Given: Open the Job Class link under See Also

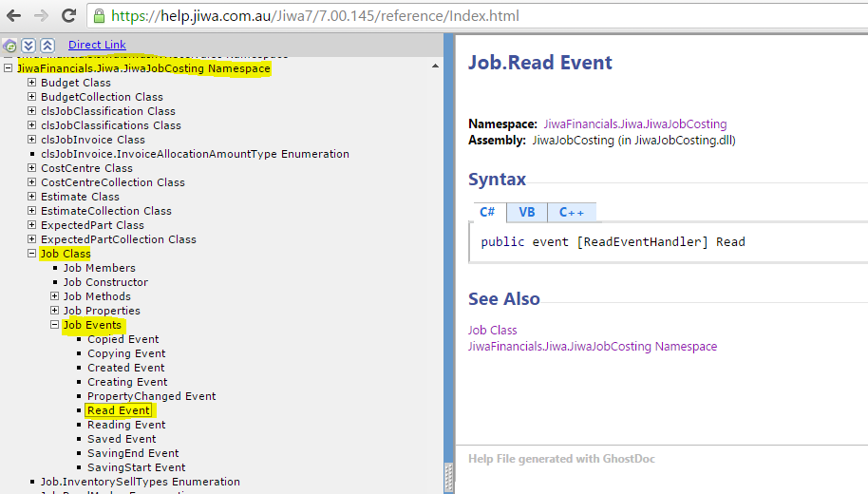Looking at the screenshot, I should 492,330.
